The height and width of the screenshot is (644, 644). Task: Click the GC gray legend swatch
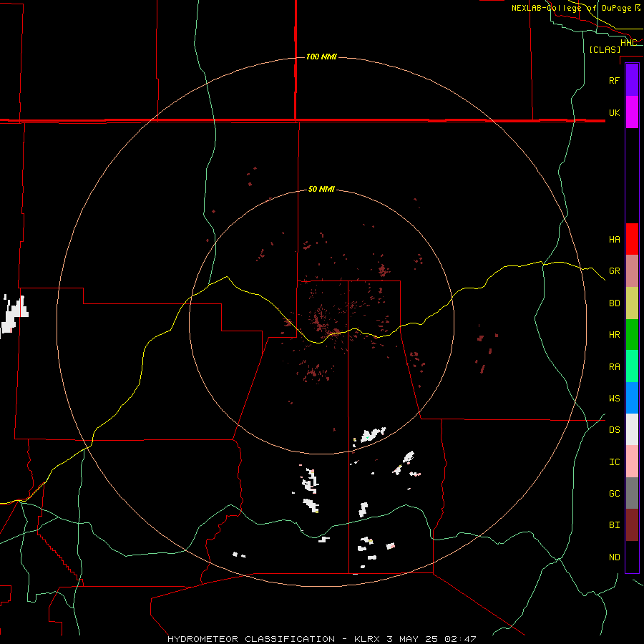tap(632, 493)
